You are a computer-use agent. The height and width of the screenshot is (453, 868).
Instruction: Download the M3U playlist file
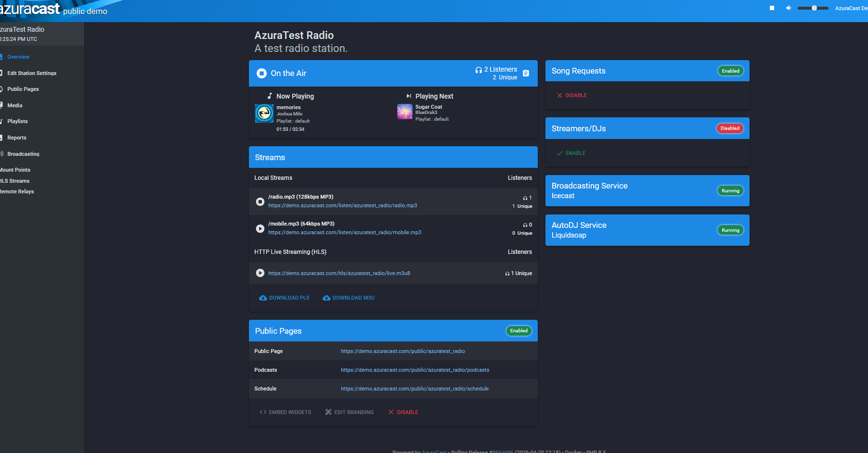coord(349,298)
